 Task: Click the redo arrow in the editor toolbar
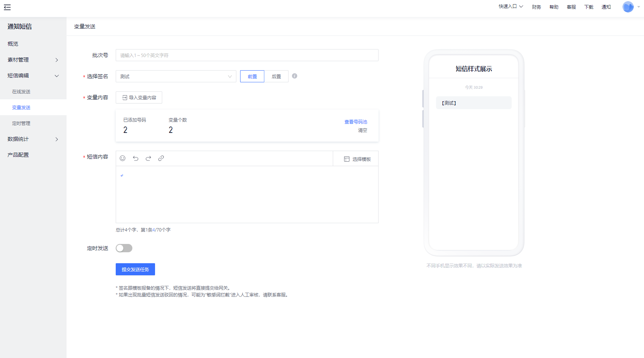[148, 158]
